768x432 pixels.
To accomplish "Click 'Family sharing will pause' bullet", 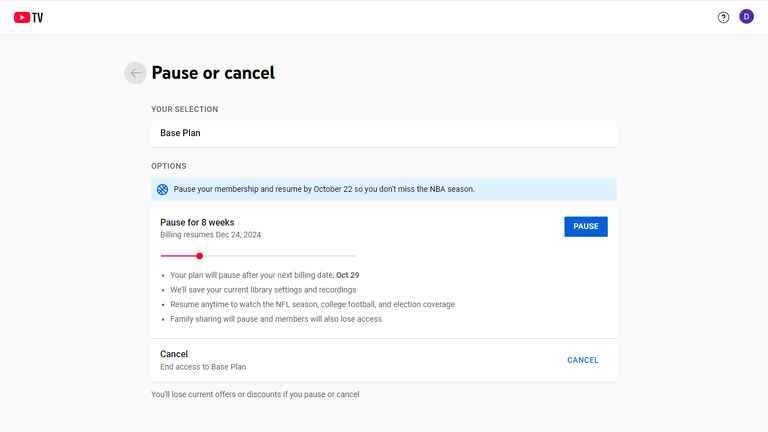I will (x=276, y=319).
